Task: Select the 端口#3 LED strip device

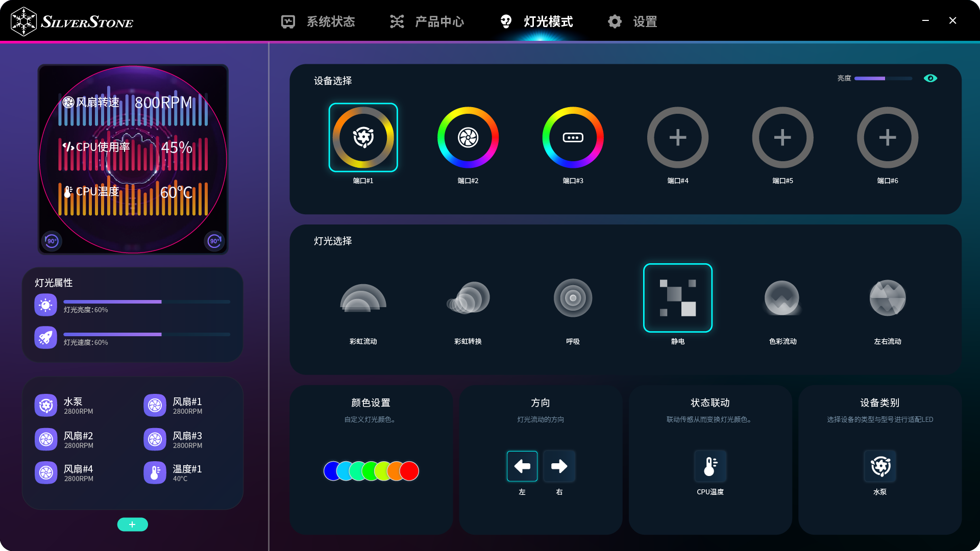Action: tap(573, 137)
